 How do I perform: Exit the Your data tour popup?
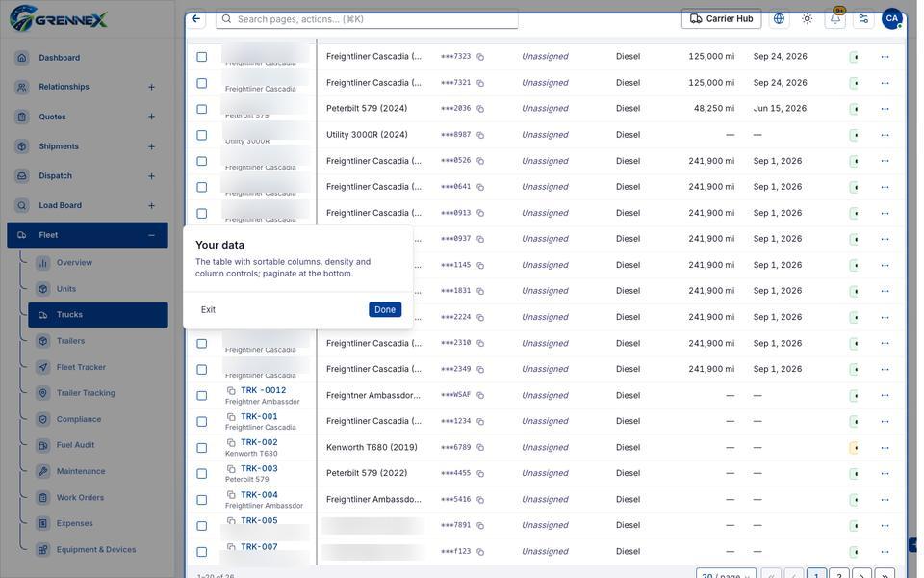tap(208, 309)
